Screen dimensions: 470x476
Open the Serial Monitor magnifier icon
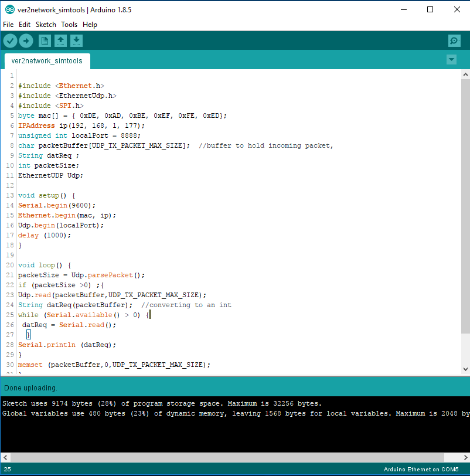click(x=454, y=40)
